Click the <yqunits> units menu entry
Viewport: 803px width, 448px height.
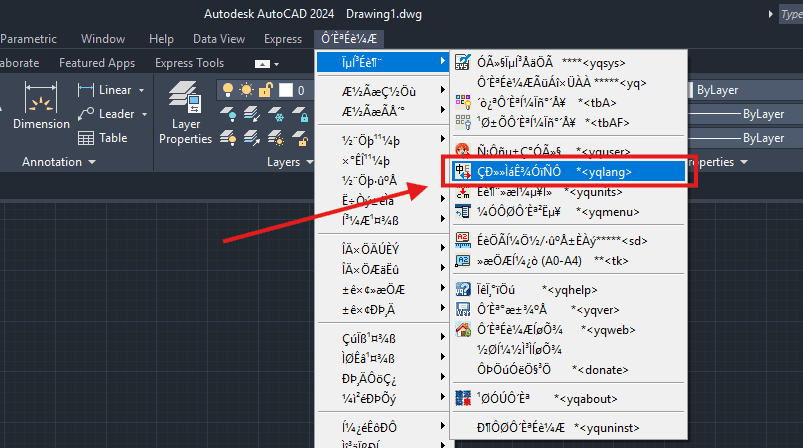[568, 192]
